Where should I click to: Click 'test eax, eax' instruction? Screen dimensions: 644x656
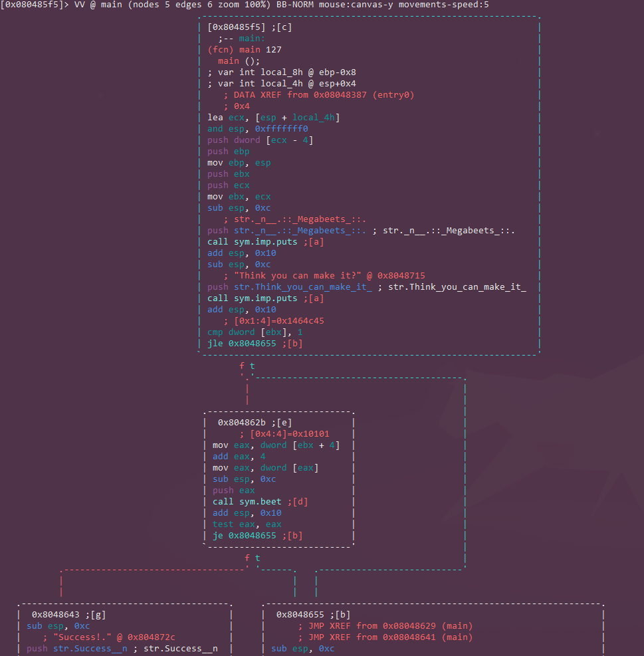[247, 524]
